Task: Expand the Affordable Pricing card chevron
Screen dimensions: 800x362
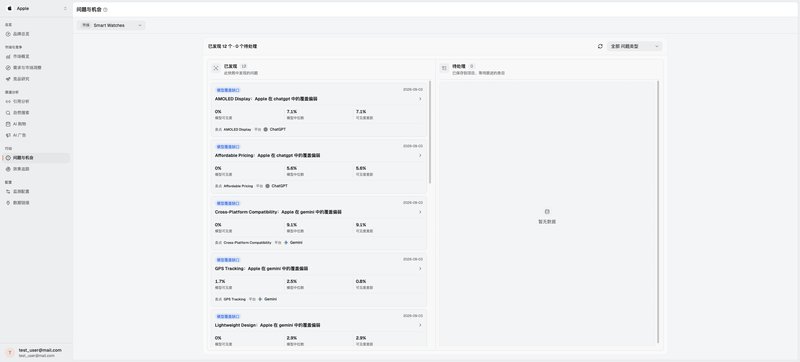Action: point(420,156)
